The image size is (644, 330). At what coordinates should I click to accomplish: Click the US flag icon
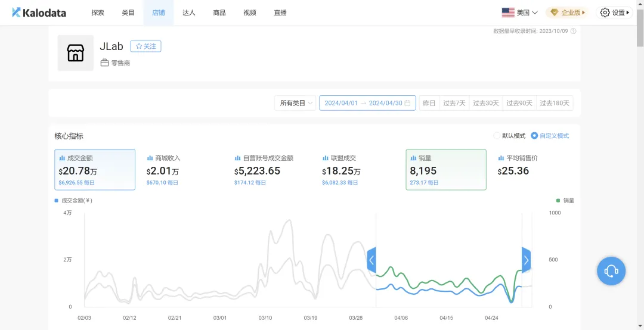[508, 13]
